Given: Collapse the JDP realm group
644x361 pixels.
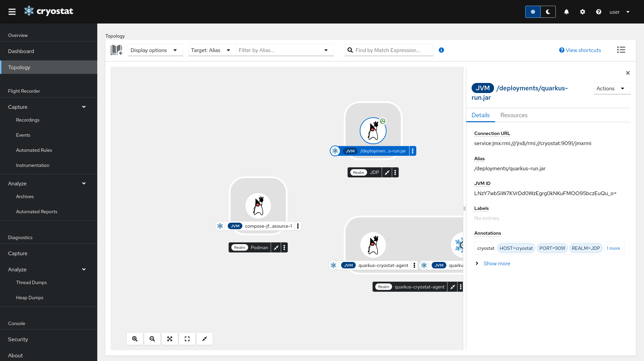Looking at the screenshot, I should coord(387,173).
